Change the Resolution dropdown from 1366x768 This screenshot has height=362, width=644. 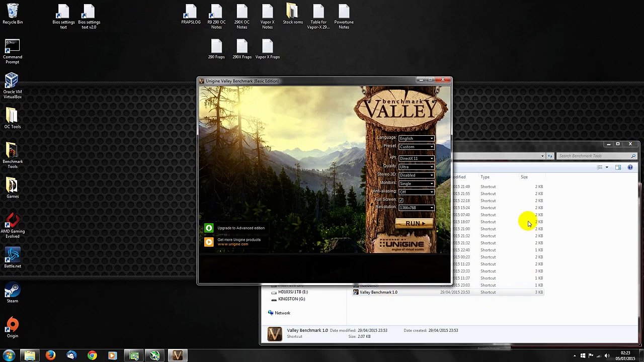pos(416,208)
